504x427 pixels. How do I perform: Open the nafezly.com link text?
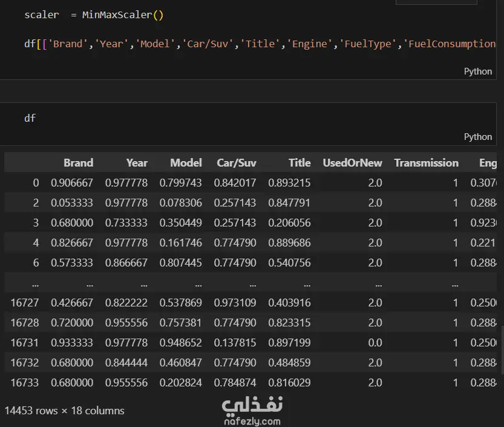click(252, 421)
